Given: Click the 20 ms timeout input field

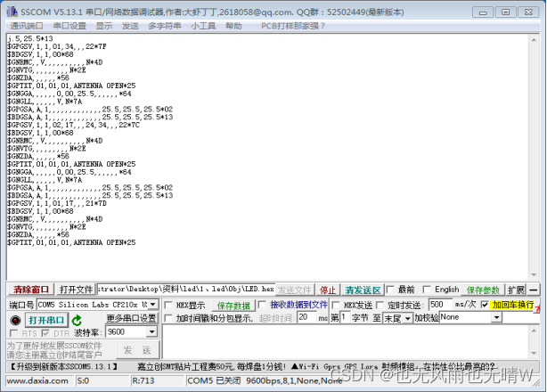Looking at the screenshot, I should click(x=307, y=317).
